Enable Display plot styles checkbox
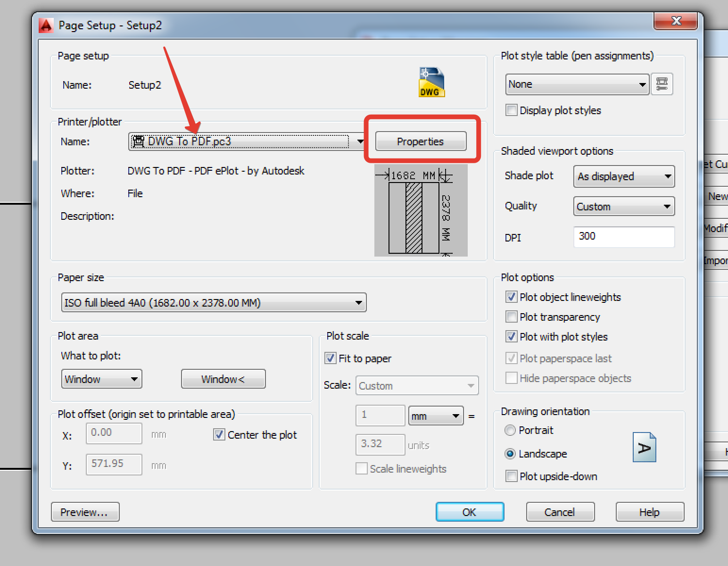Screen dimensions: 728x566 (511, 110)
